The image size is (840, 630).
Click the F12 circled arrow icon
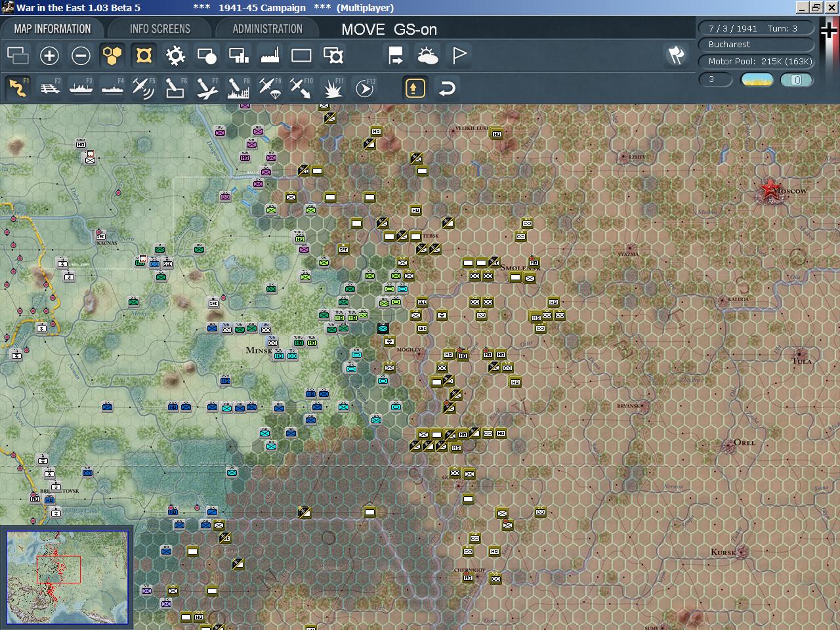[x=364, y=88]
